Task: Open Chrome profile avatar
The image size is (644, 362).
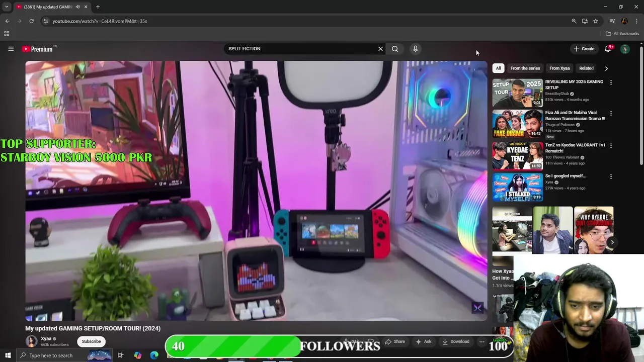Action: click(x=624, y=21)
